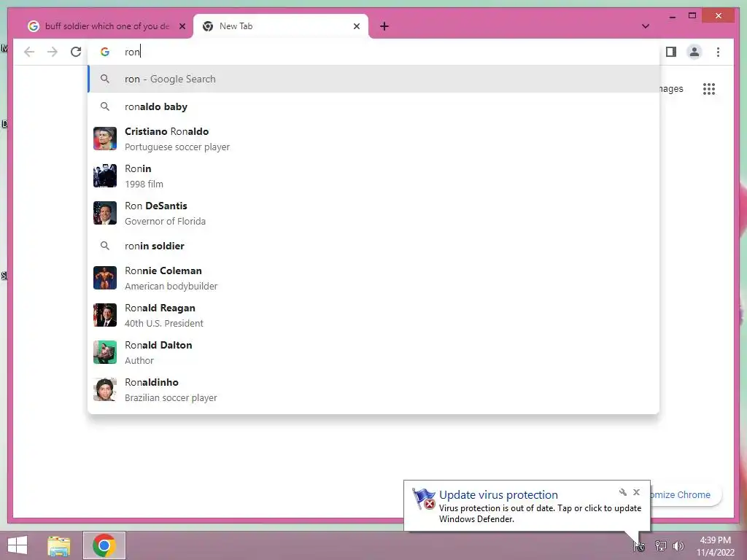Select the 'ronaldo baby' suggestion
This screenshot has width=747, height=560.
tap(373, 106)
